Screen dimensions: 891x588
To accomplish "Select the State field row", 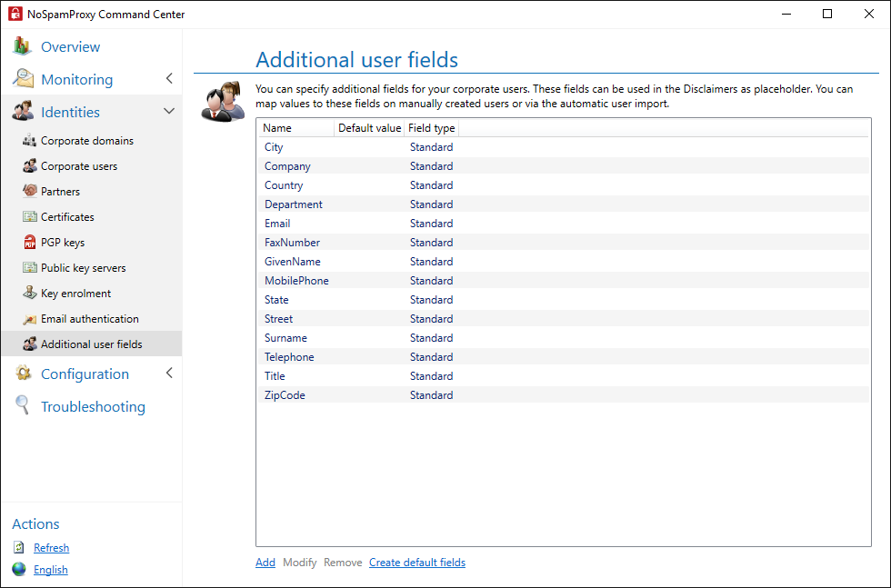I will 564,299.
